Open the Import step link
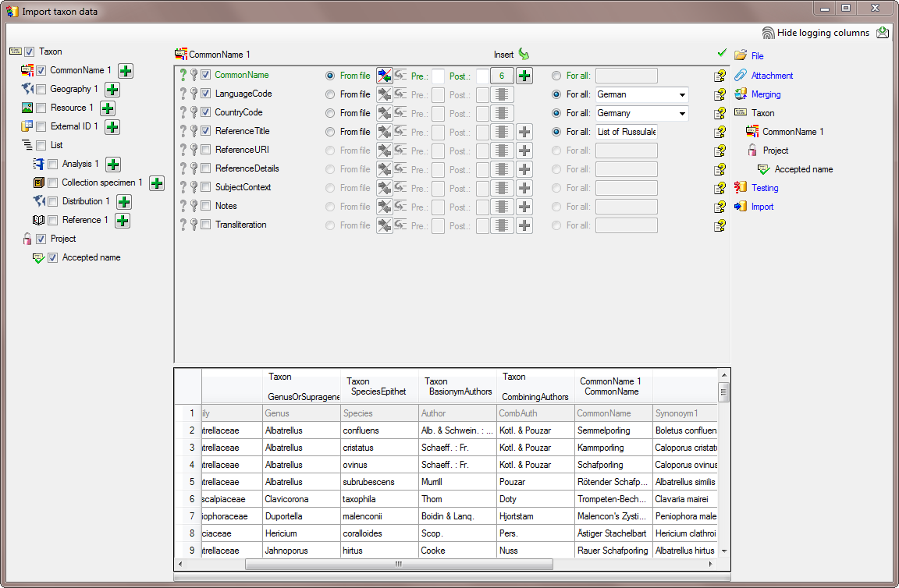Screen dimensions: 899x588 [762, 207]
